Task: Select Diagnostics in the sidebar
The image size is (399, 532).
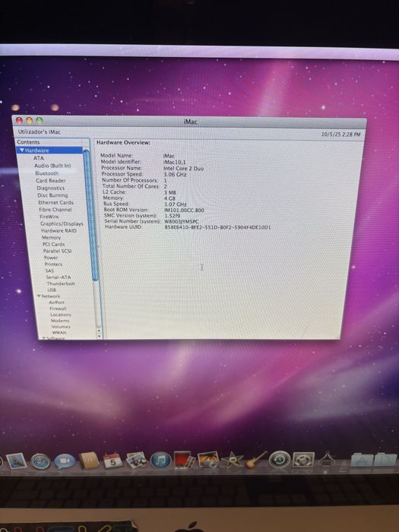Action: (51, 188)
